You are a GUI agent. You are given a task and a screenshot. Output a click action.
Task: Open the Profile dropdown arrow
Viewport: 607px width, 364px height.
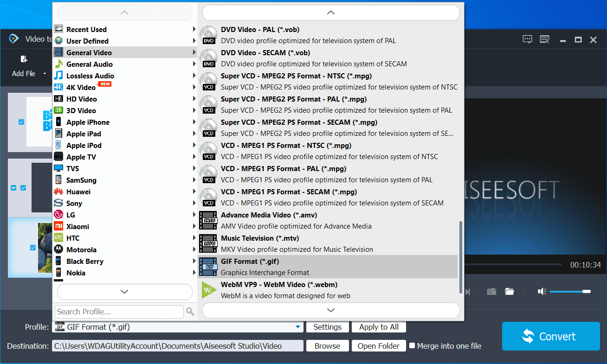(298, 327)
